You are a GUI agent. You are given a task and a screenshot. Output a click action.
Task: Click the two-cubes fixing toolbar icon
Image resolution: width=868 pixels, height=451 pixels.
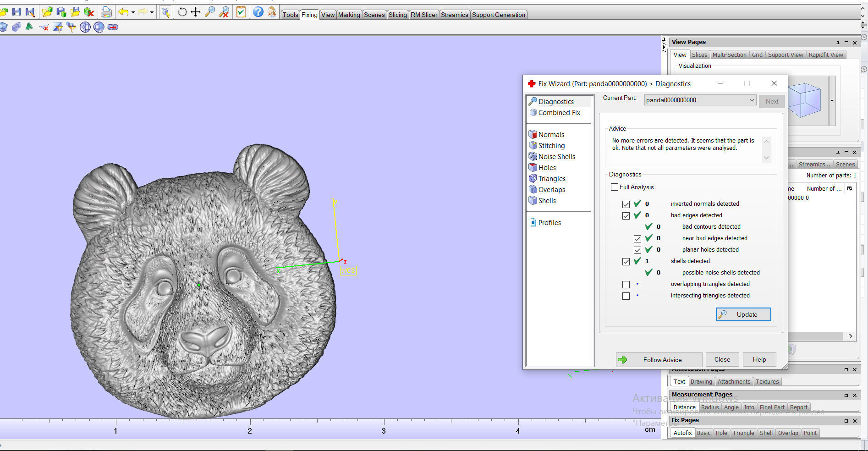coord(16,27)
